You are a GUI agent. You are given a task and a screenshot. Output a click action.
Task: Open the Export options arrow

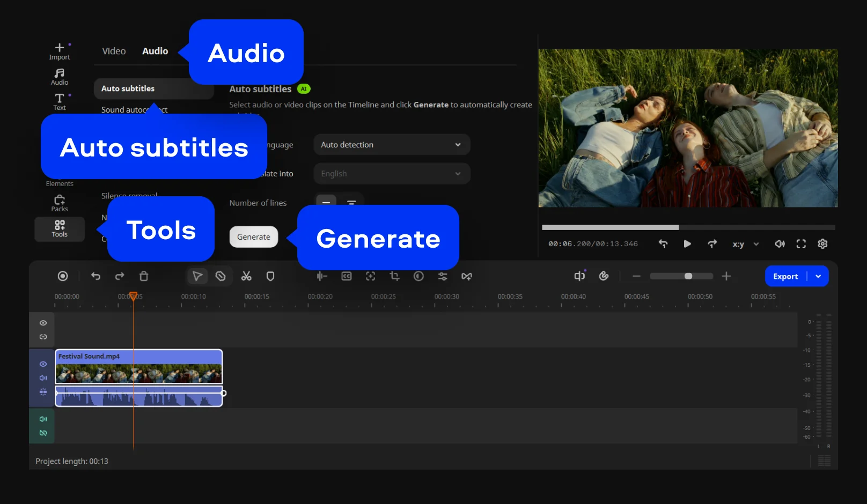(818, 276)
